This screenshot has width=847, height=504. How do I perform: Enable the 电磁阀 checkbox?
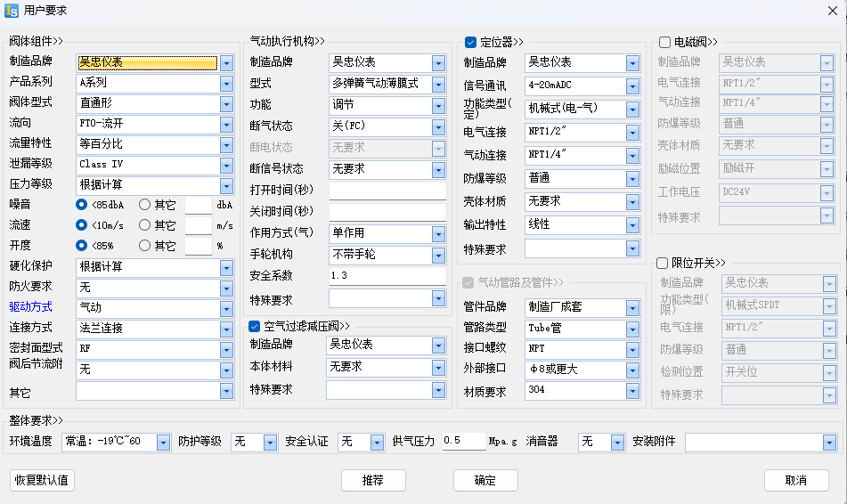pos(664,42)
